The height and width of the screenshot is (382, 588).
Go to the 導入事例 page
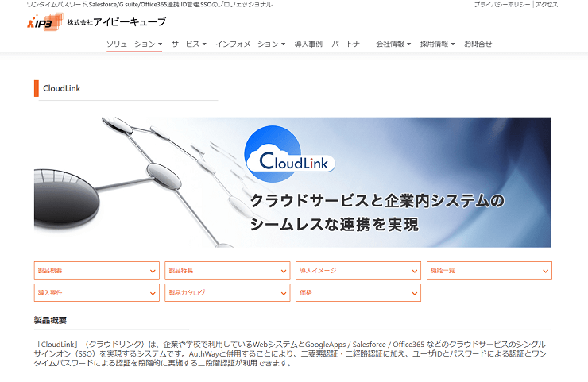[308, 44]
